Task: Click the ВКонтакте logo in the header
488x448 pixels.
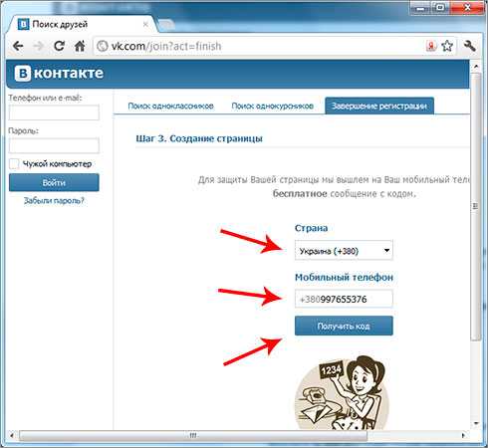Action: (x=59, y=73)
